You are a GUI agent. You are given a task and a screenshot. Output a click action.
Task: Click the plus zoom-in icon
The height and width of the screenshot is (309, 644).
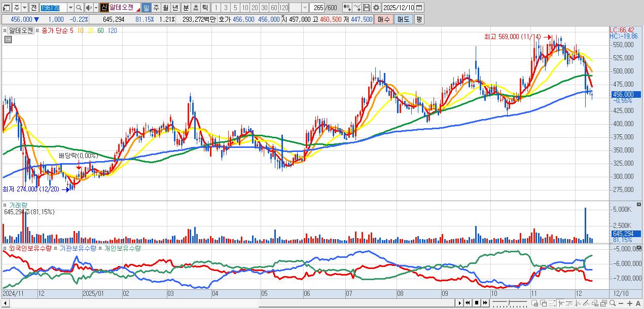coord(630,303)
